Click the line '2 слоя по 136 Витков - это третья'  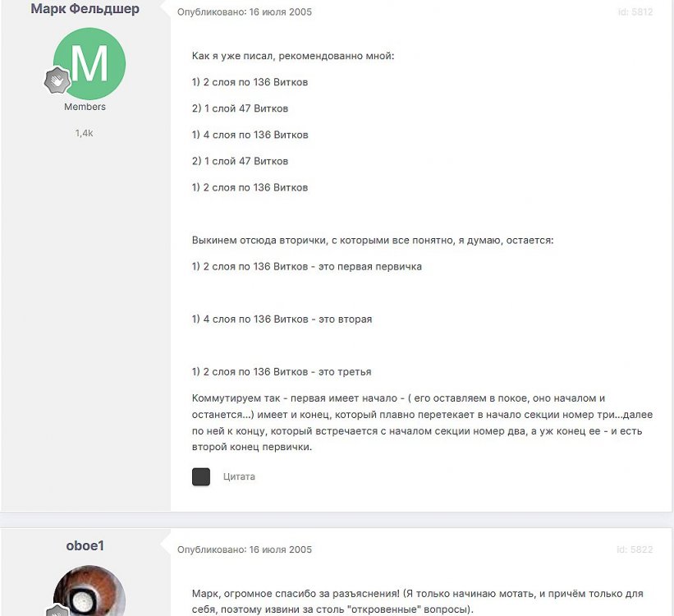point(282,372)
